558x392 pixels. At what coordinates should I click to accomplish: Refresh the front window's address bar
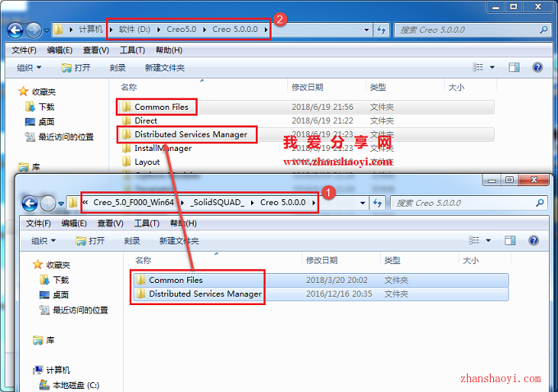pos(377,203)
